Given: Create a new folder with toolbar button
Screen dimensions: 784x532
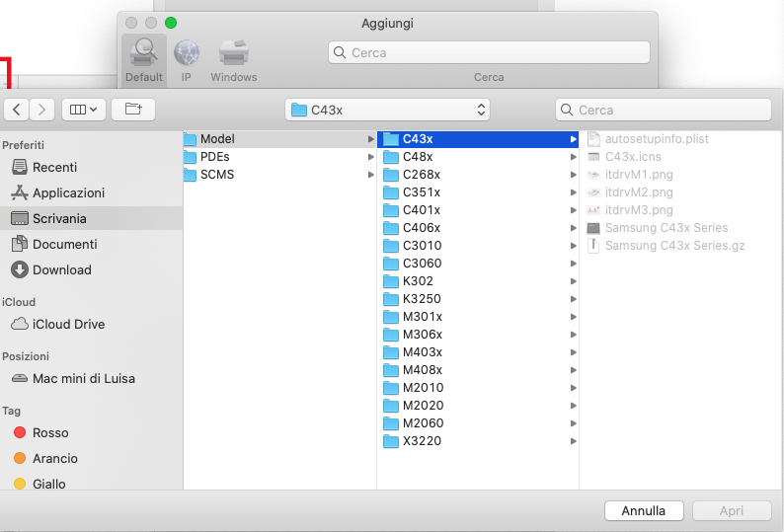Looking at the screenshot, I should click(133, 110).
